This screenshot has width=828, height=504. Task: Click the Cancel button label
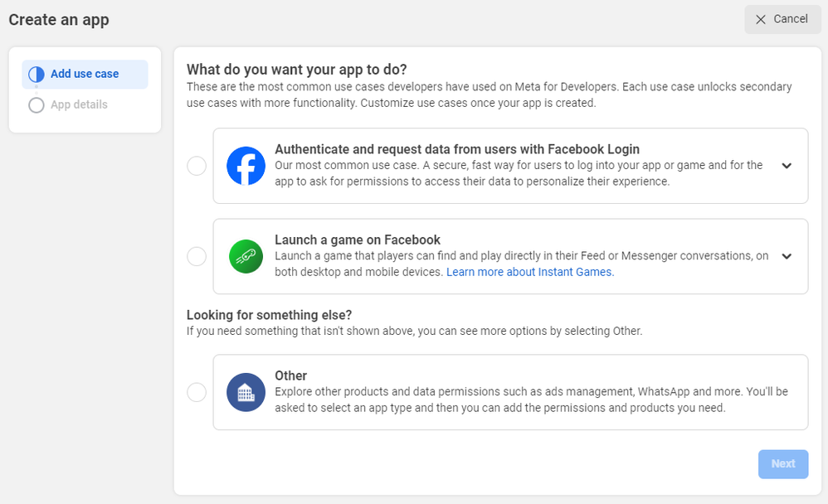(x=791, y=19)
